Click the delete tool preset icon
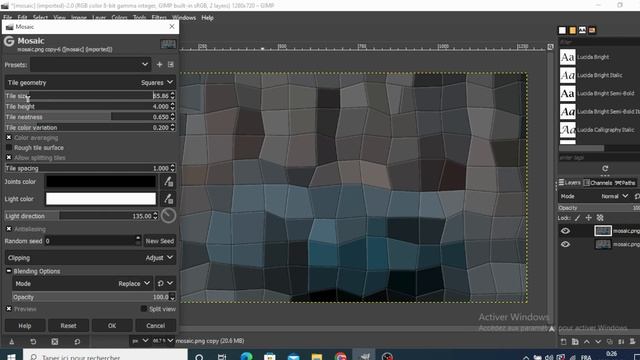This screenshot has height=360, width=640. click(55, 341)
